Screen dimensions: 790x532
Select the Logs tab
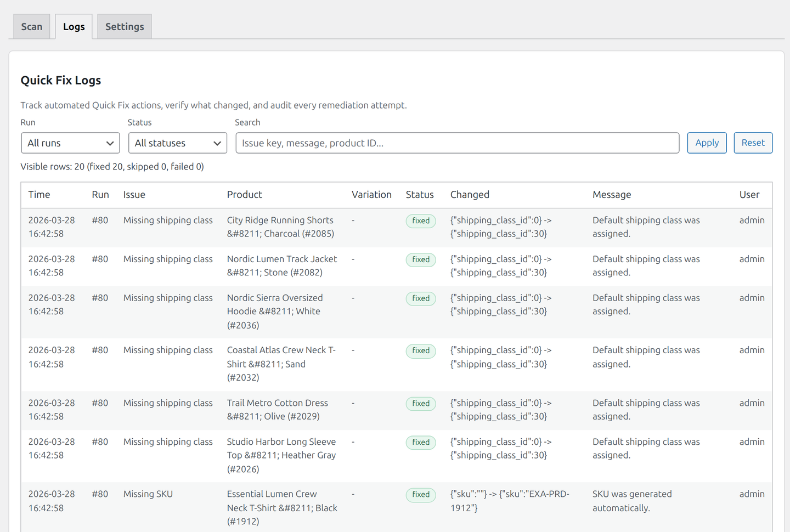[74, 26]
